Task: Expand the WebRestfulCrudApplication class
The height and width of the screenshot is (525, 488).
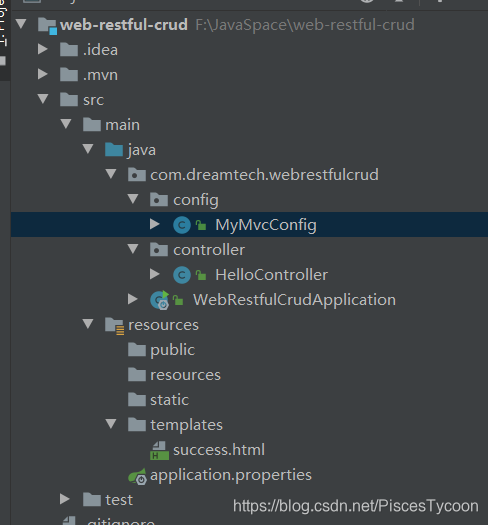Action: click(133, 299)
